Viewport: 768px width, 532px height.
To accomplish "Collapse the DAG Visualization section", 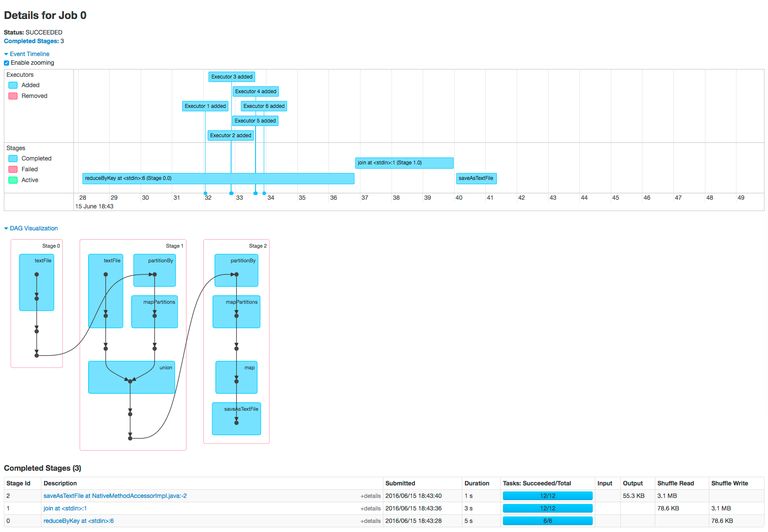I will click(x=33, y=228).
